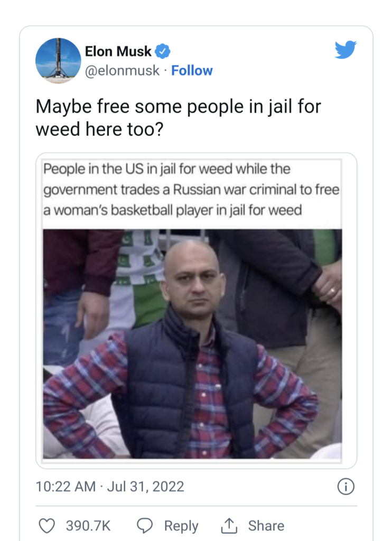Open the tweet info circle icon
The height and width of the screenshot is (541, 392).
click(x=346, y=487)
